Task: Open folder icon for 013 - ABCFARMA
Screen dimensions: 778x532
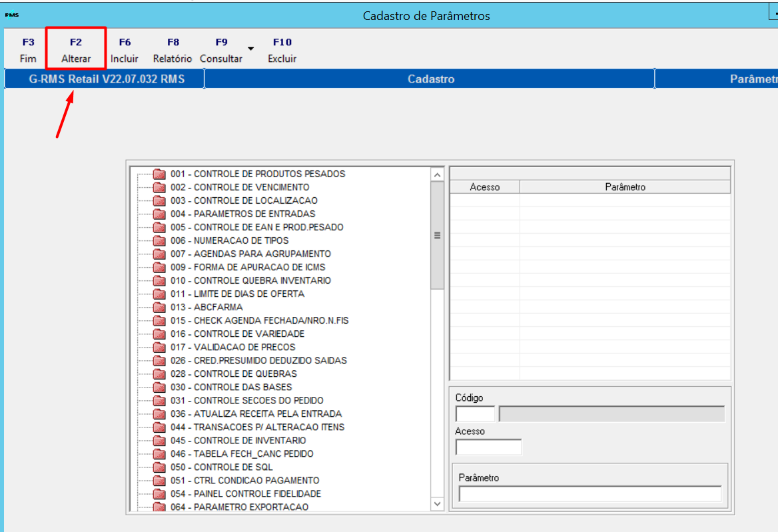Action: coord(159,308)
